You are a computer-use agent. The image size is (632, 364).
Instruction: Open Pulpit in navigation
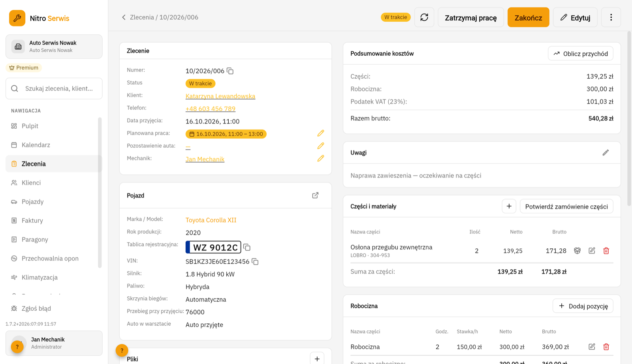coord(54,126)
